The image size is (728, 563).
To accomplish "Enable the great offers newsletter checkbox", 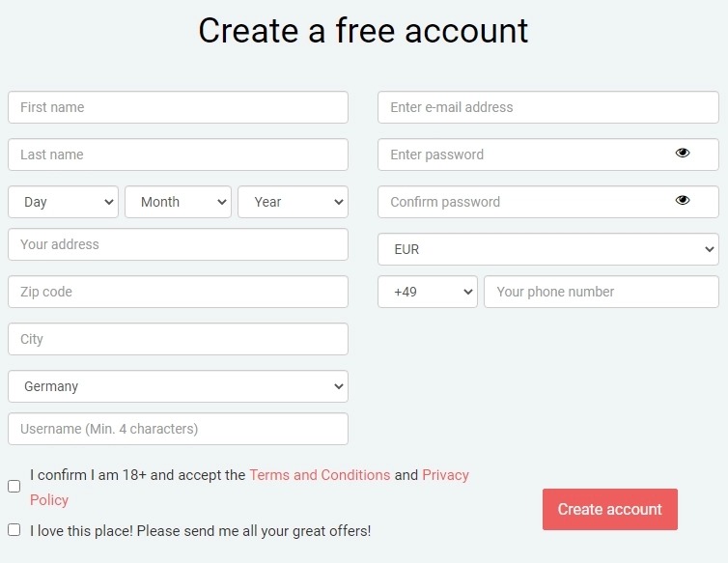I will point(14,530).
